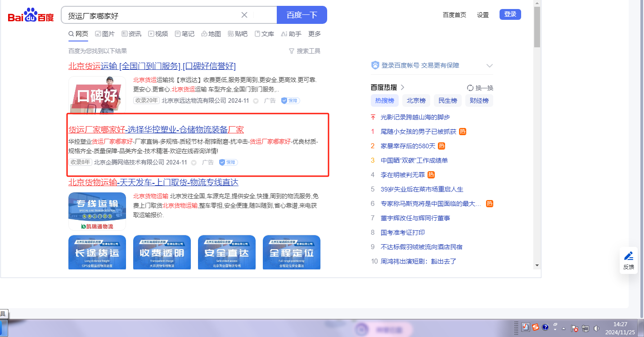644x337 pixels.
Task: Click the Sogou input method tray icon
Action: point(536,327)
